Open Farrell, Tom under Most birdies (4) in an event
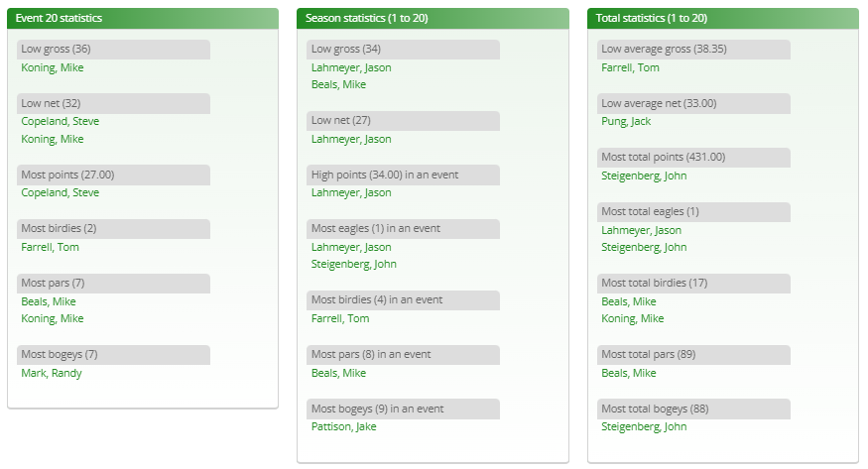 [340, 318]
